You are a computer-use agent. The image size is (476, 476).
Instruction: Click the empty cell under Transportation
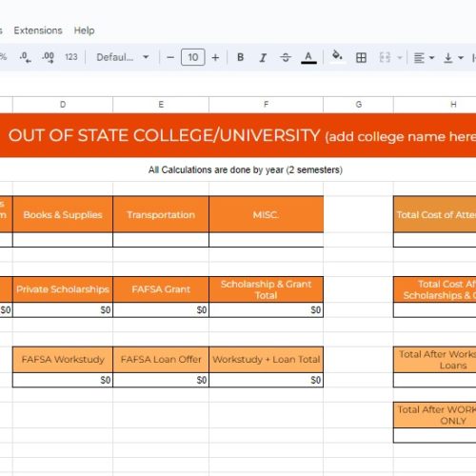[x=161, y=240]
